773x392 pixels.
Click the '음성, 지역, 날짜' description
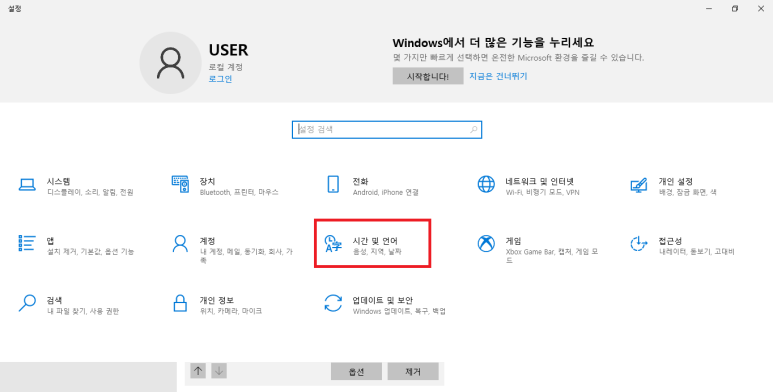point(377,251)
